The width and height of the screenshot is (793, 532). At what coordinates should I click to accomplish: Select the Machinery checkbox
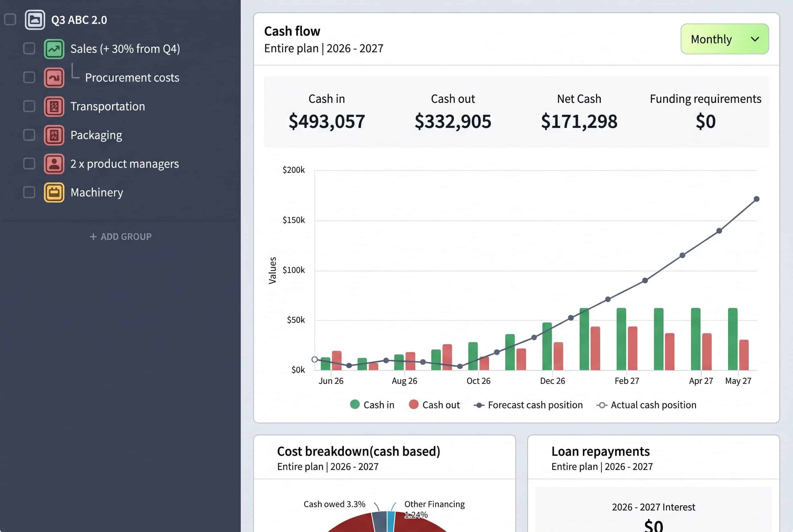click(x=29, y=192)
